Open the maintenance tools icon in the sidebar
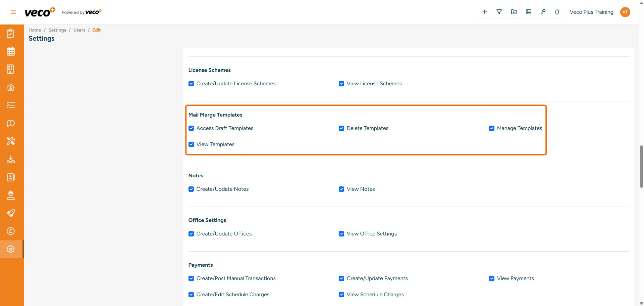644x306 pixels. tap(11, 141)
